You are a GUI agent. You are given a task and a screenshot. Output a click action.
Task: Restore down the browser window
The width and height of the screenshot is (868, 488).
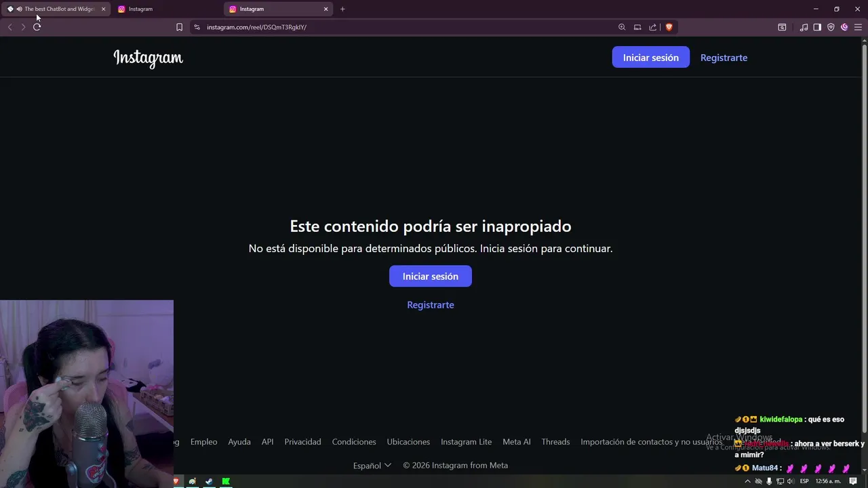tap(837, 9)
